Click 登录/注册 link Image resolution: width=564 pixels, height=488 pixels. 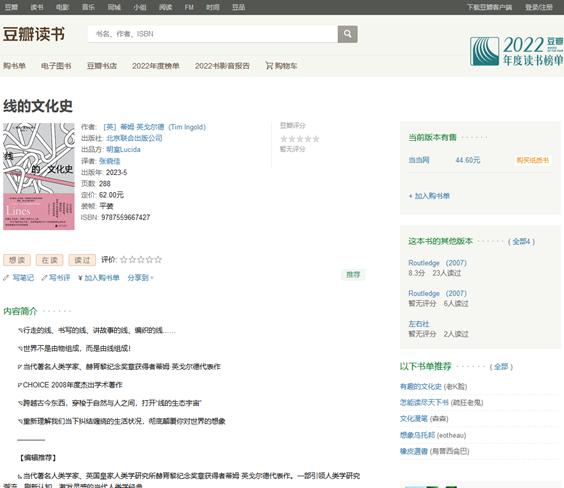pyautogui.click(x=538, y=7)
